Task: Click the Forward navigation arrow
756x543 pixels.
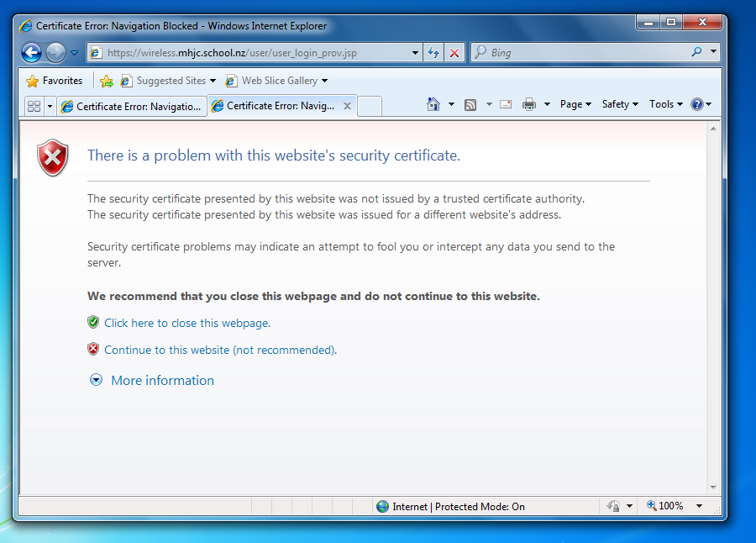Action: [55, 52]
